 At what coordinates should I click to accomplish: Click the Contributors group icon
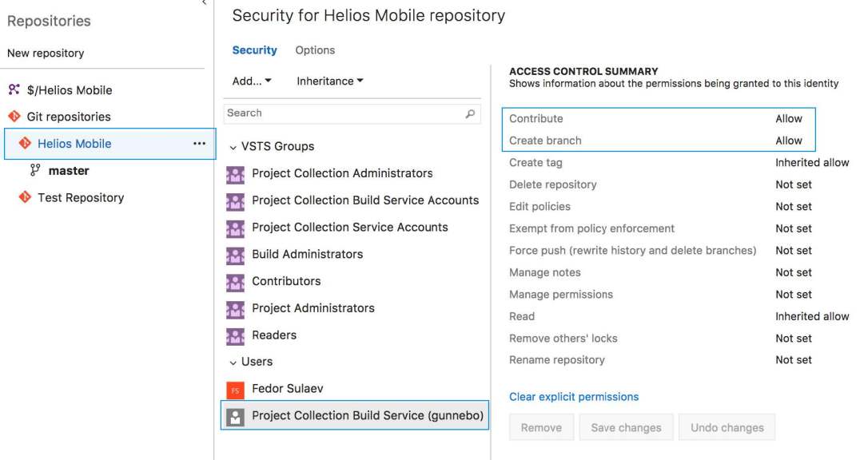pyautogui.click(x=235, y=283)
